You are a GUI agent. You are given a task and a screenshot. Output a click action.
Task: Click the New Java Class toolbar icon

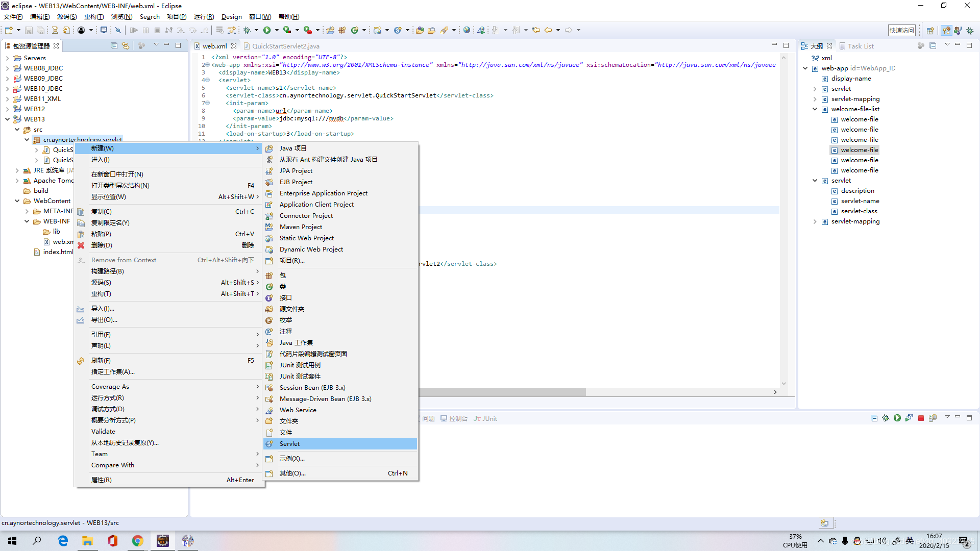(x=355, y=30)
